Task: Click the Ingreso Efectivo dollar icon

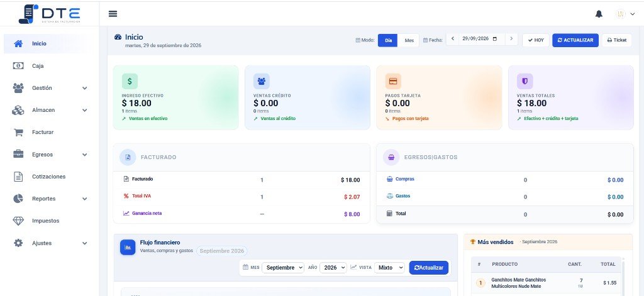Action: point(130,81)
